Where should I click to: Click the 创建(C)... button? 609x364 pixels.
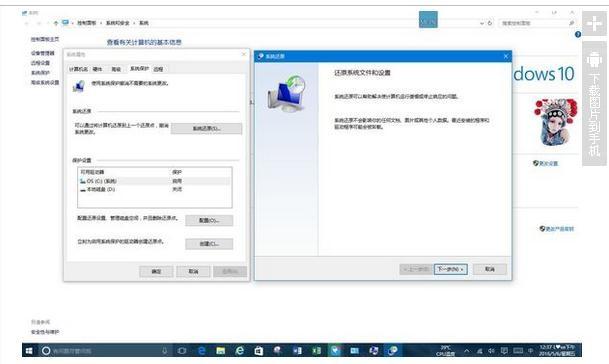click(x=209, y=244)
